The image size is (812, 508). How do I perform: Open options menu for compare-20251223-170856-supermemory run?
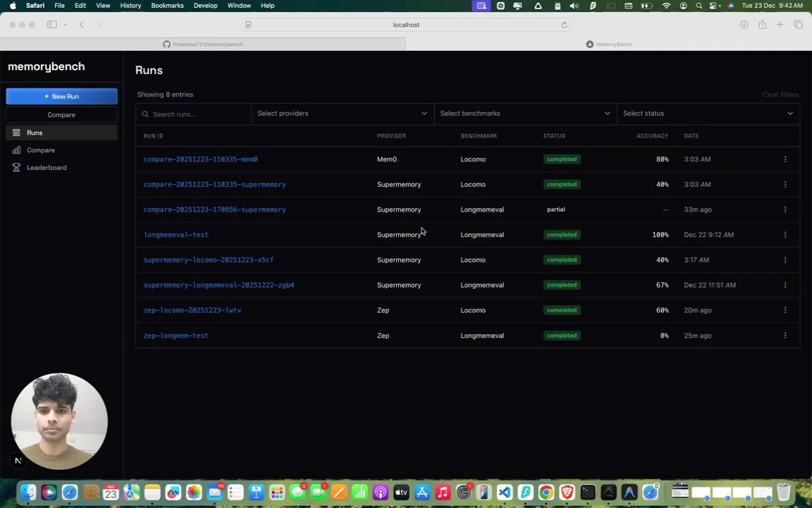click(x=785, y=210)
